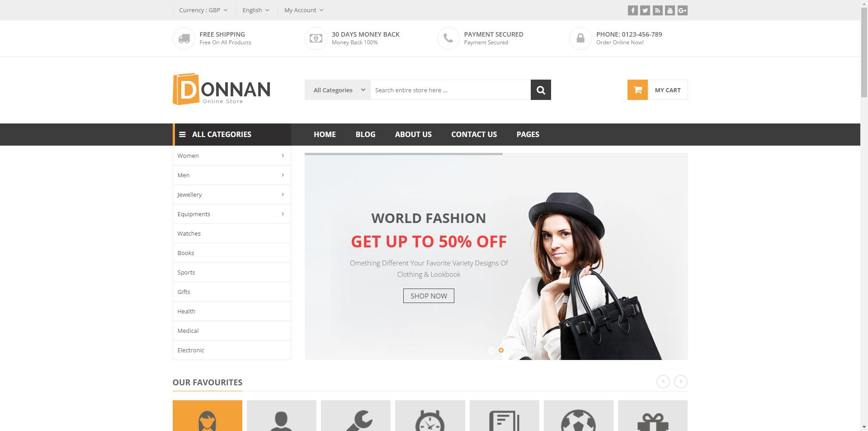The height and width of the screenshot is (431, 868).
Task: Click the banner slide progress bar
Action: pyautogui.click(x=404, y=154)
